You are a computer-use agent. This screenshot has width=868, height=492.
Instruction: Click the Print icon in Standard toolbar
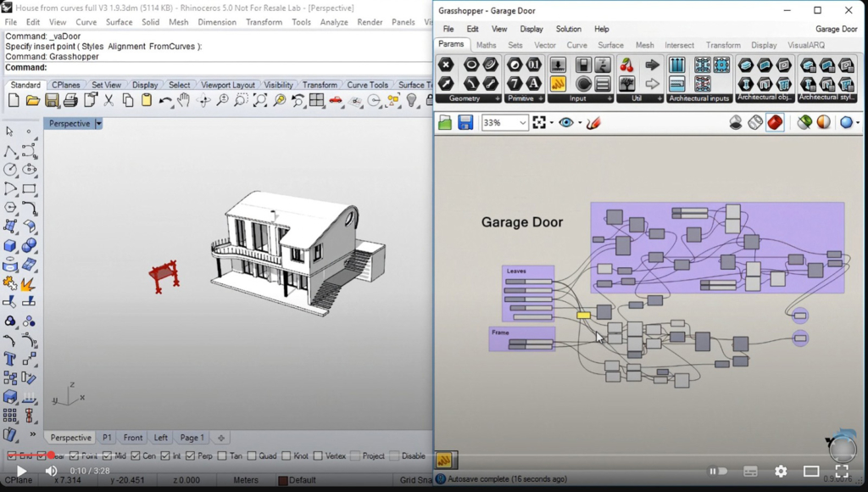pos(70,100)
